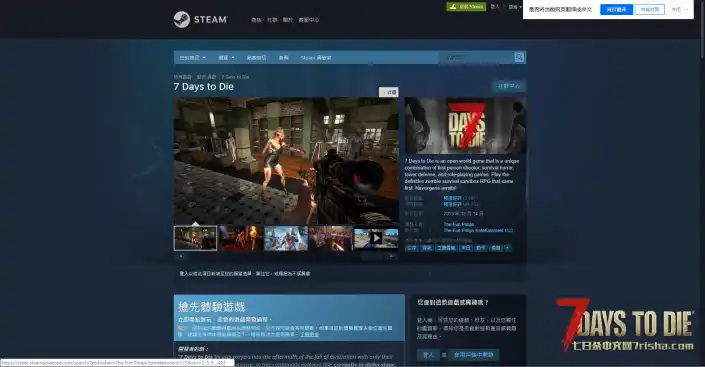This screenshot has height=367, width=705.
Task: Click the 登入 link in the top header
Action: pos(495,7)
